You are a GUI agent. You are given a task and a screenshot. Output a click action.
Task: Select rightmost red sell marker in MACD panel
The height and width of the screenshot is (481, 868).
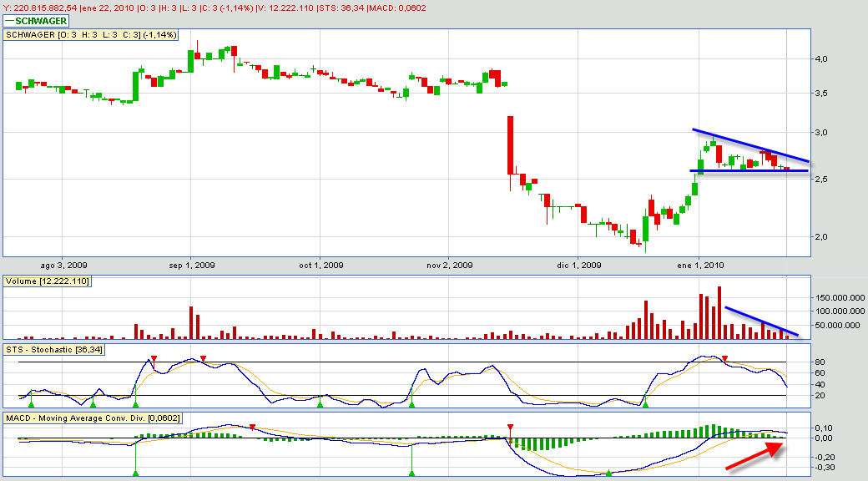coord(509,426)
